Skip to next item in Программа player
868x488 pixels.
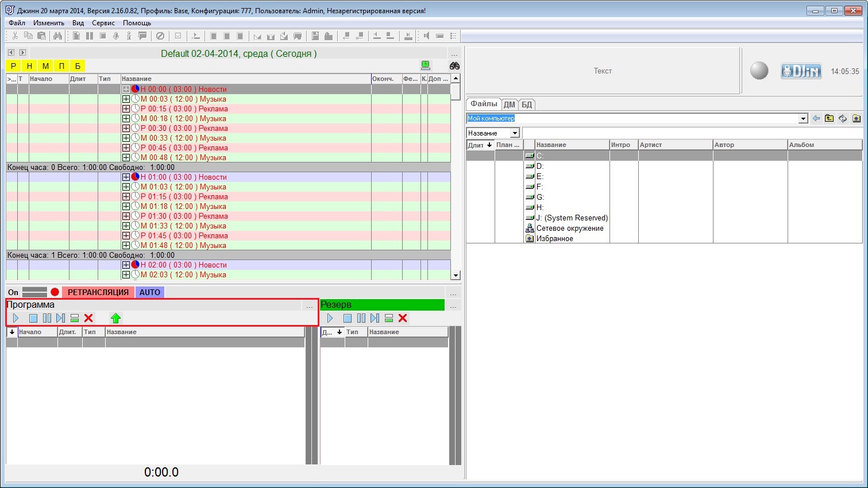[61, 318]
